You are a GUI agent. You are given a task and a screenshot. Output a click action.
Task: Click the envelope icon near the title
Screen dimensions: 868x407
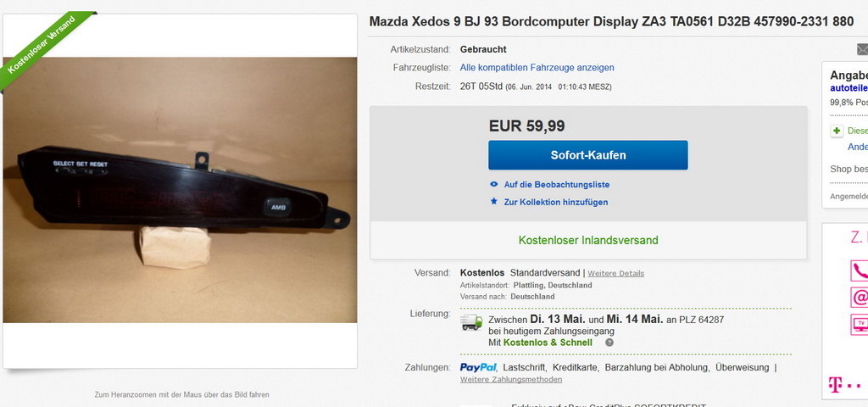[862, 49]
